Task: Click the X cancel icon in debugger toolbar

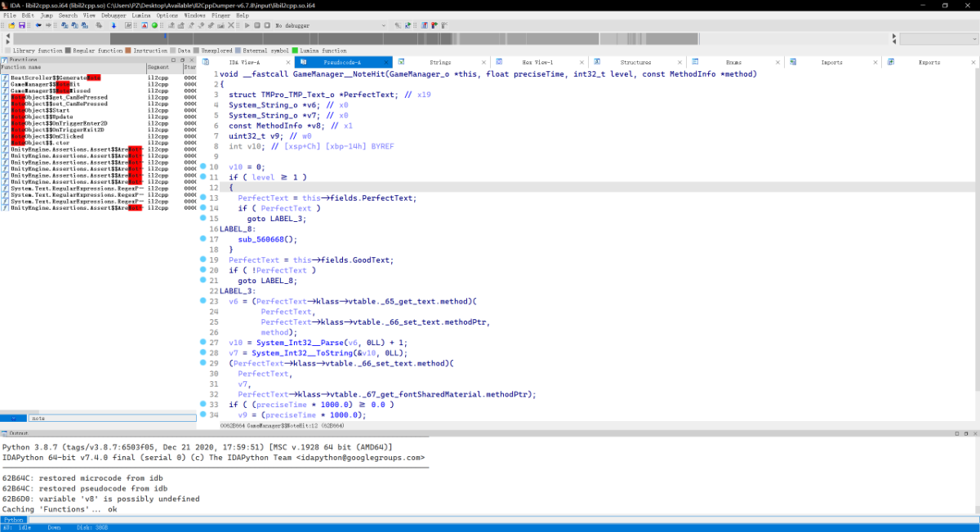Action: click(x=231, y=25)
